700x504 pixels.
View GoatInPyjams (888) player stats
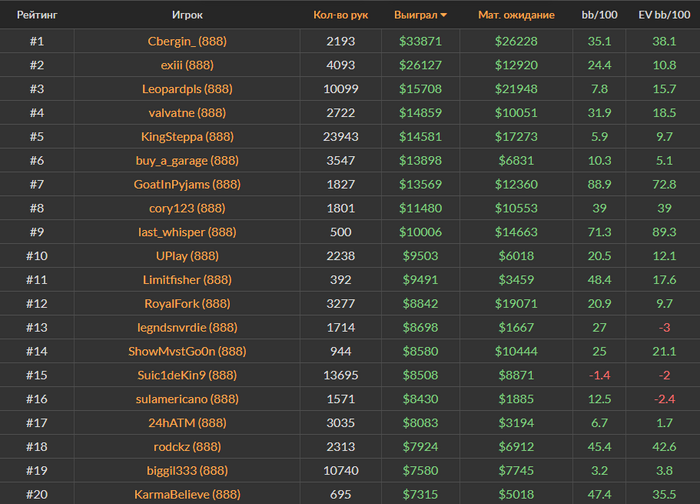point(187,185)
